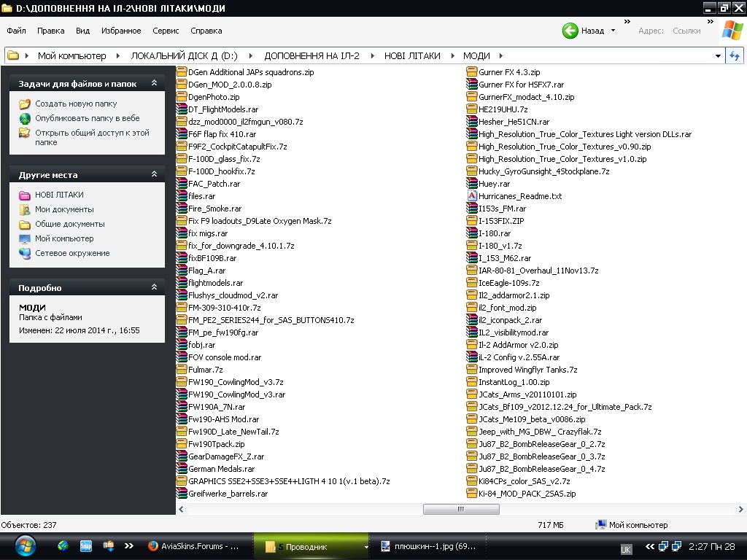Select the InstantLog_1.00.zip file icon
747x560 pixels.
472,382
